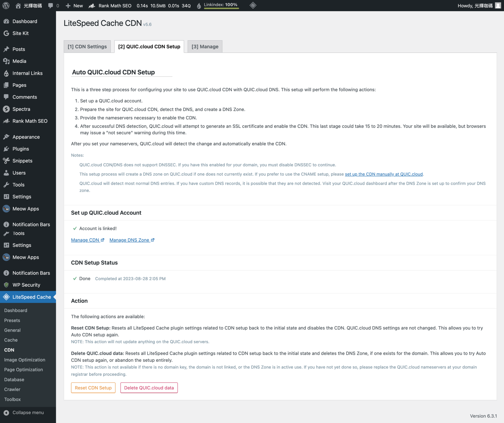The height and width of the screenshot is (423, 504).
Task: Switch to the CDN Settings tab
Action: coord(87,47)
